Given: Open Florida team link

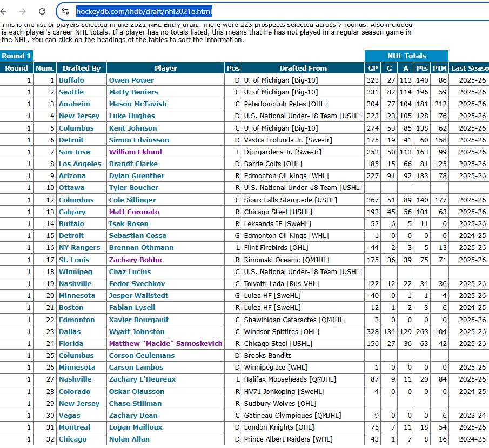Looking at the screenshot, I should pyautogui.click(x=71, y=343).
